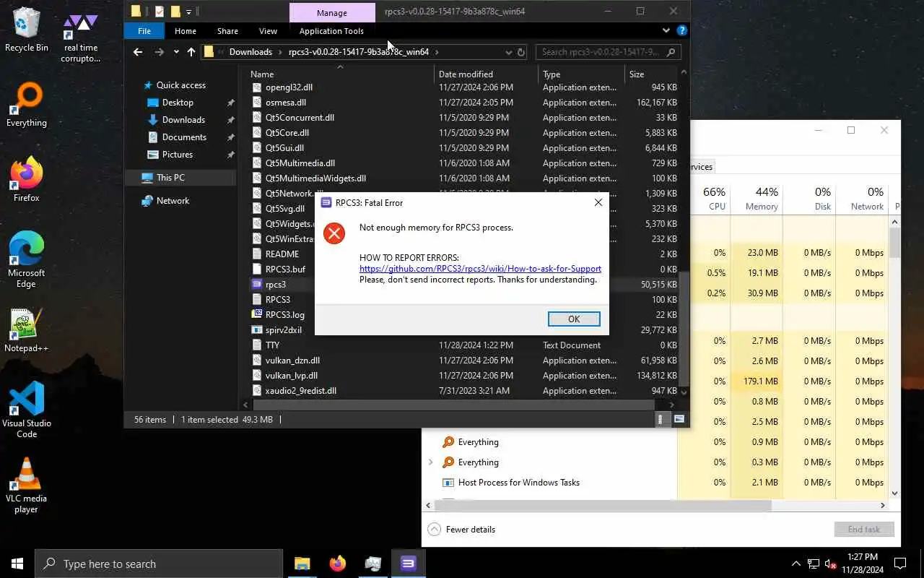Close the RPCS3 Fatal Error dialog
The image size is (924, 578).
click(x=598, y=203)
